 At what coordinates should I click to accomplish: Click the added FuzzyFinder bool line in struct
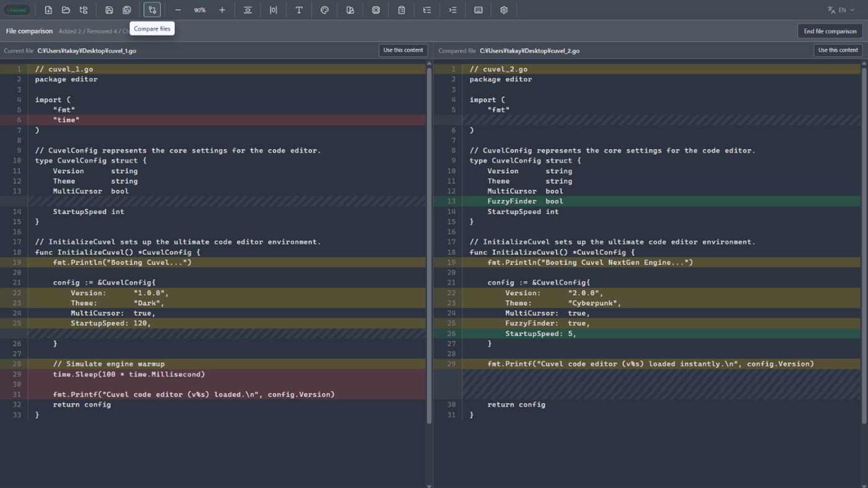[647, 201]
